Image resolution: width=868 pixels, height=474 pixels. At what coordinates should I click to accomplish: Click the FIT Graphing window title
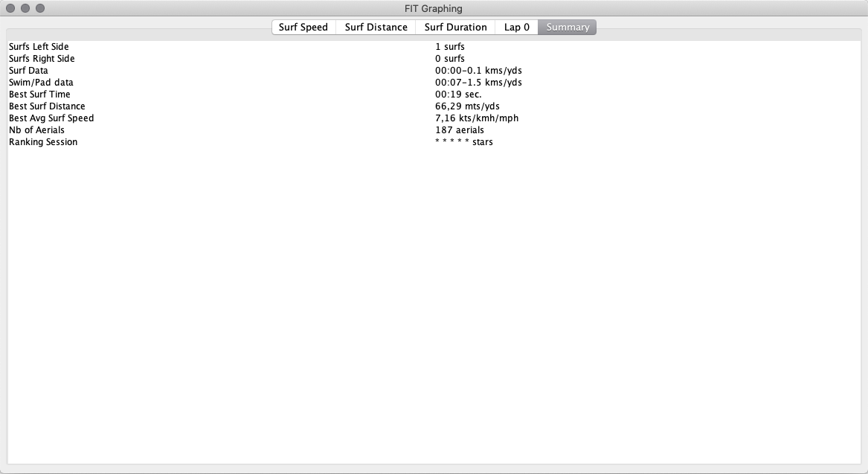434,8
